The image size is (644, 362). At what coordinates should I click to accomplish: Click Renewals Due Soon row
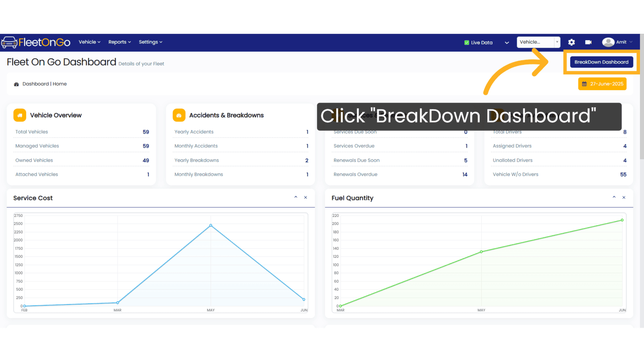[x=400, y=160]
